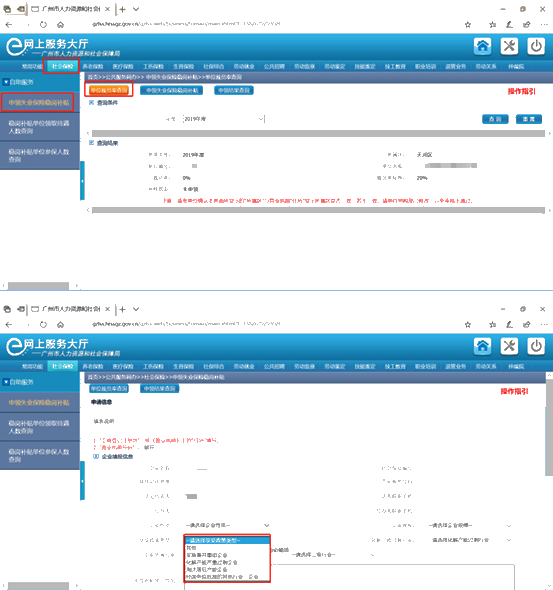Click the red 操作指引 link in upper window

[521, 91]
